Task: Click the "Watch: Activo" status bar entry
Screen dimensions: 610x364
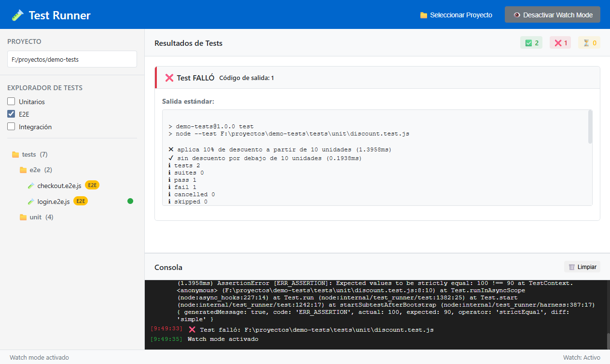Action: [582, 357]
